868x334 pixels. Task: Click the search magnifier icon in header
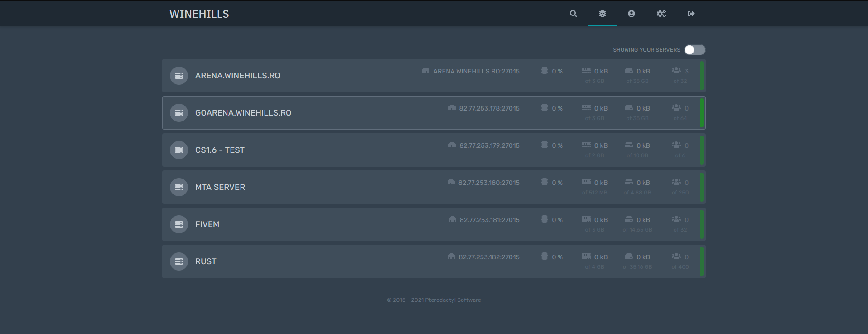click(573, 14)
